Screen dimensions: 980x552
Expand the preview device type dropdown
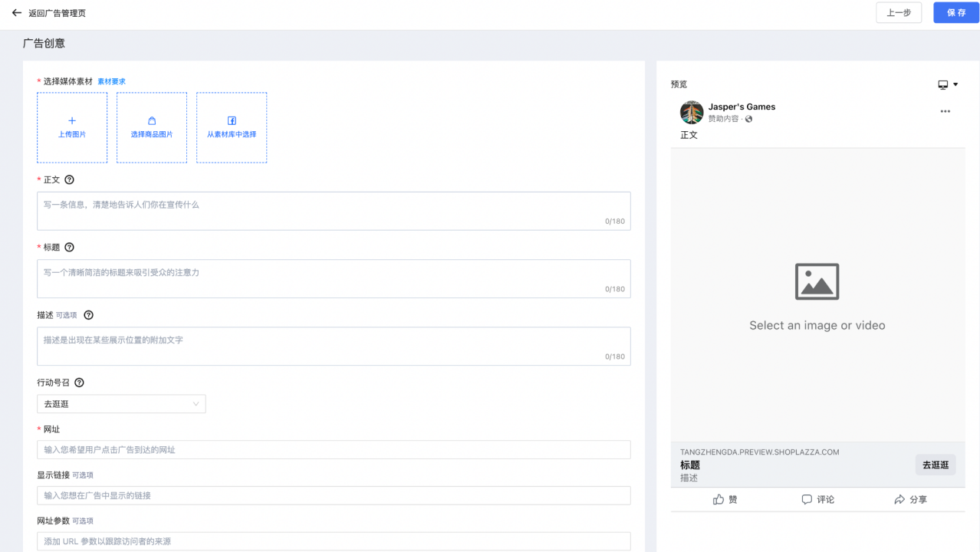pos(948,84)
